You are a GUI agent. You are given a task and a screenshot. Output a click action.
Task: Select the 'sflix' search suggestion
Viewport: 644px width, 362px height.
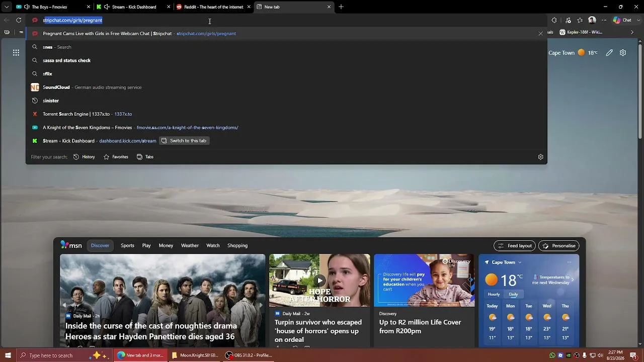(x=286, y=74)
